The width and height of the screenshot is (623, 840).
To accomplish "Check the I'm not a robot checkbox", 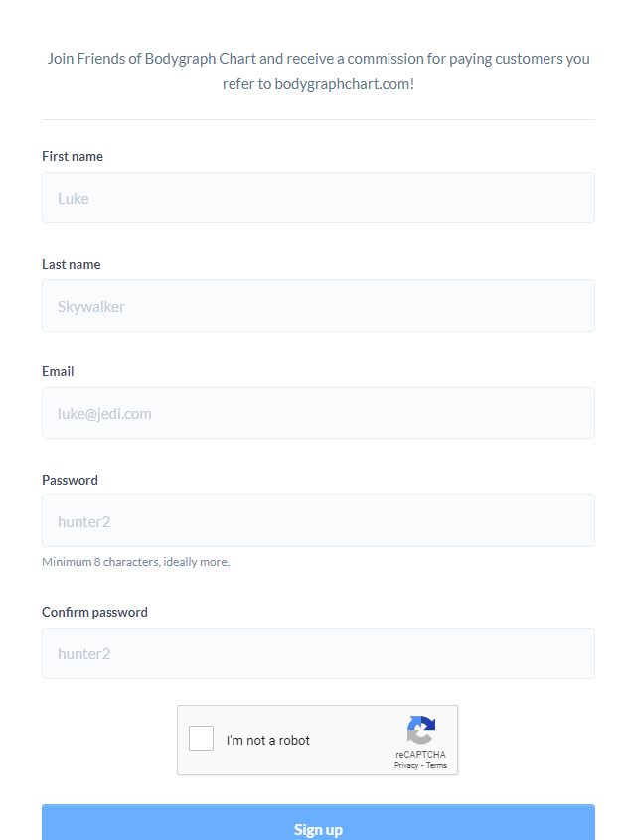I will (x=201, y=738).
